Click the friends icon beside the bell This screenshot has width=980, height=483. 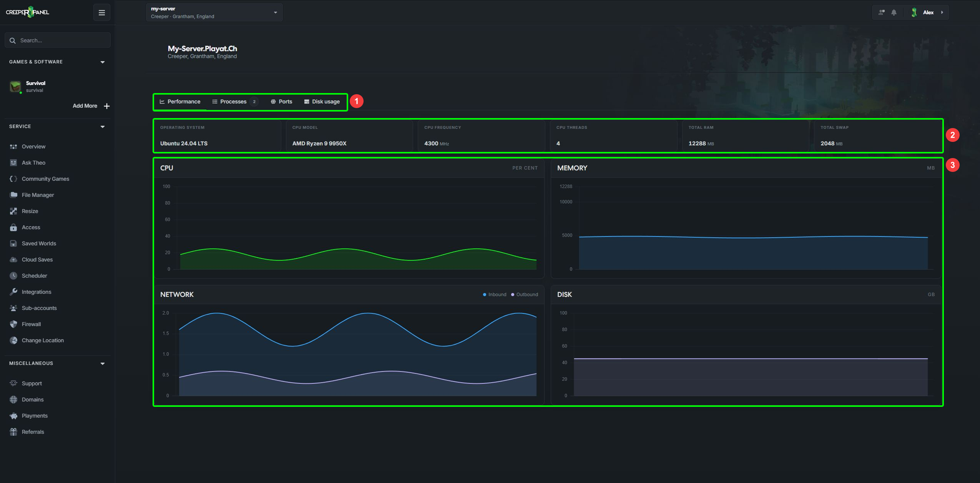(882, 12)
